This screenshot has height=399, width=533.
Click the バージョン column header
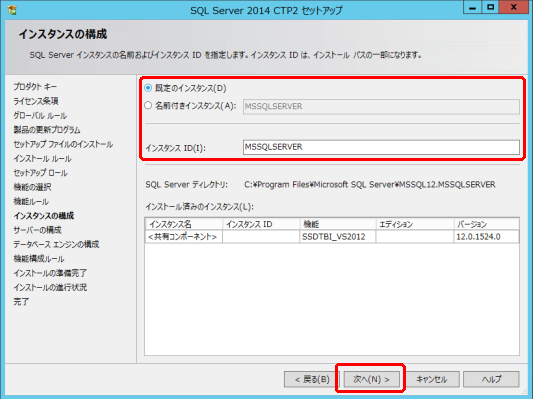(486, 224)
